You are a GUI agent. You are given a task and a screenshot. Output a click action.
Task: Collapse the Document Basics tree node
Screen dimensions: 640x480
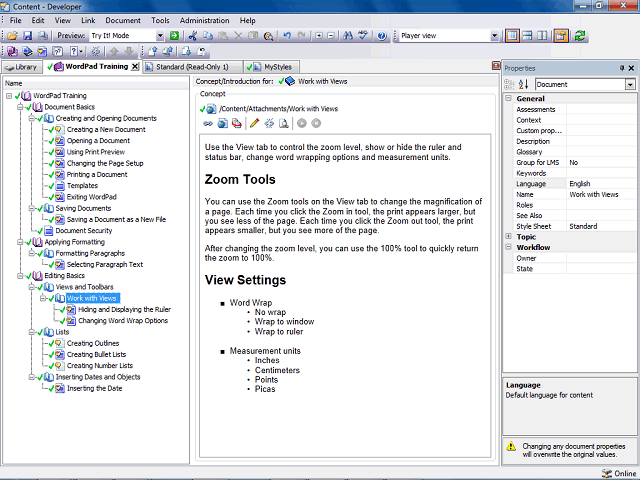coord(20,107)
